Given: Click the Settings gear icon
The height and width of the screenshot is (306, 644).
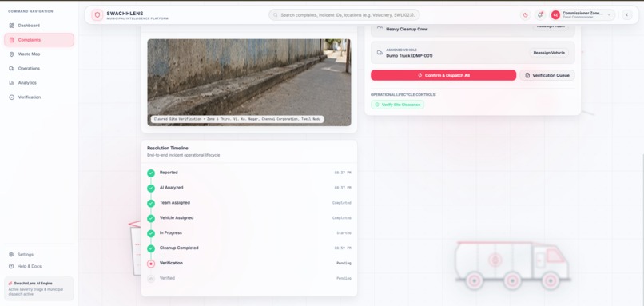Looking at the screenshot, I should (11, 255).
